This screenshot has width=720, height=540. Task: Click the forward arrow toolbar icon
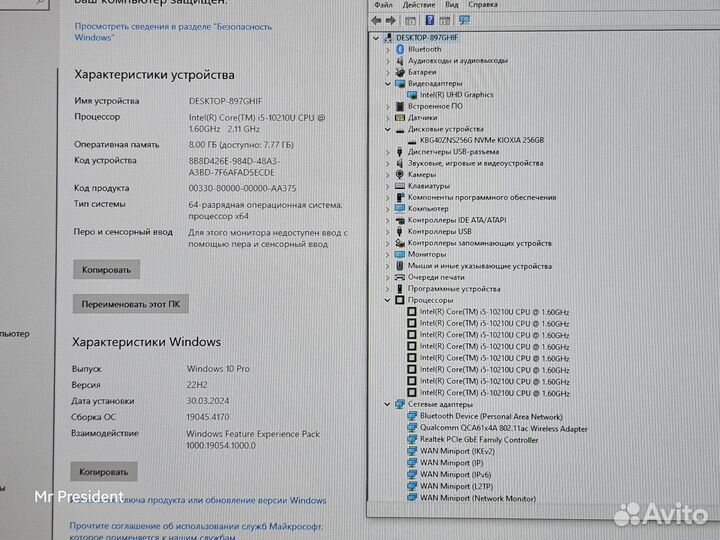click(x=391, y=21)
